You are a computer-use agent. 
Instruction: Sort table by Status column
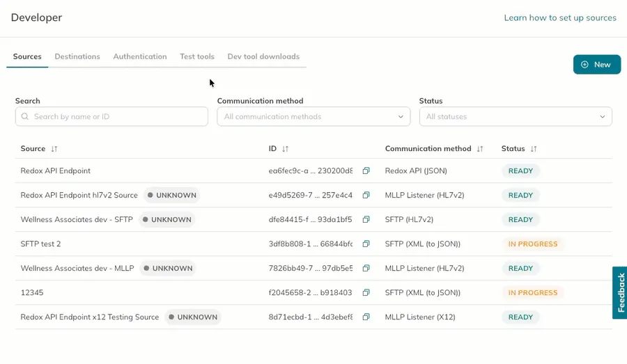(534, 149)
